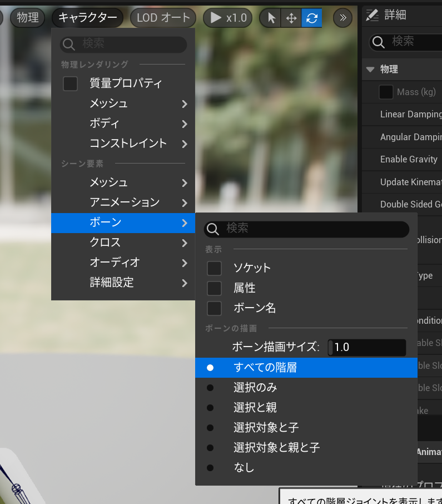Select the 選択対象と親と子 radio option
The height and width of the screenshot is (504, 442).
(x=306, y=447)
